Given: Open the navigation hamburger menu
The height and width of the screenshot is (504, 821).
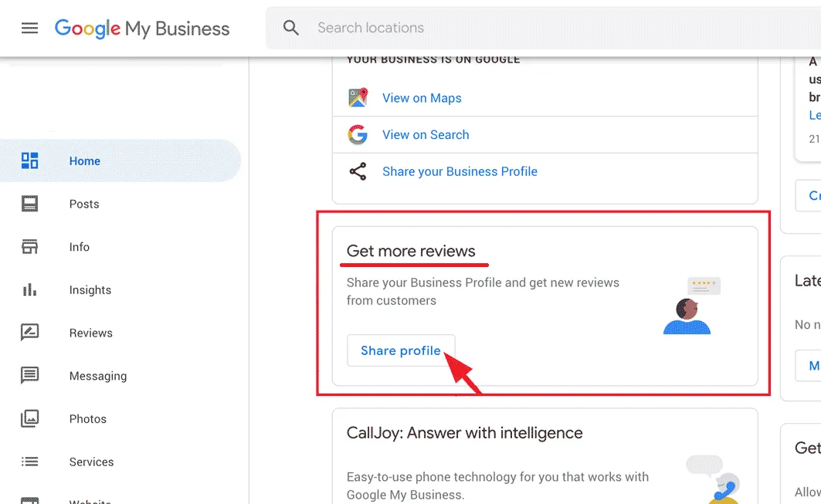Looking at the screenshot, I should tap(29, 28).
